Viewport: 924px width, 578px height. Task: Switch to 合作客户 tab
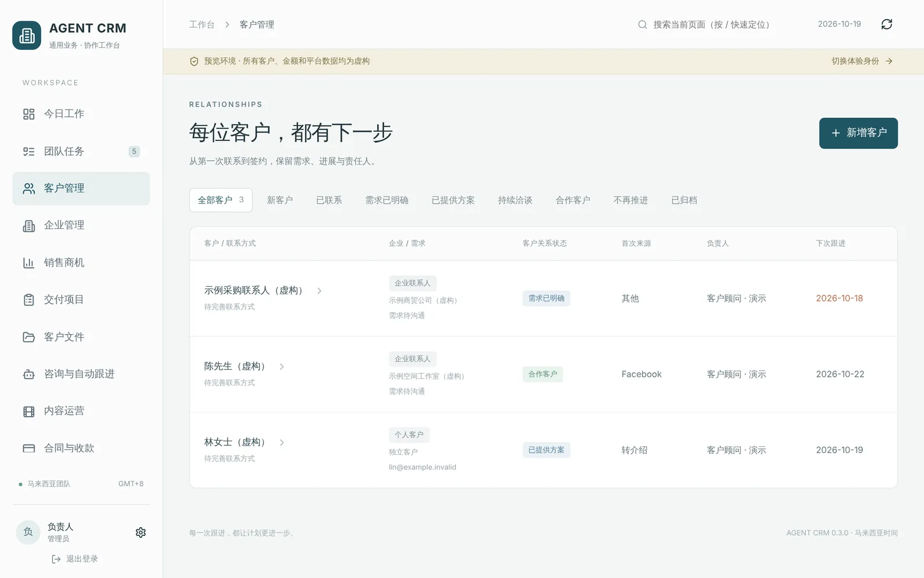(x=573, y=200)
